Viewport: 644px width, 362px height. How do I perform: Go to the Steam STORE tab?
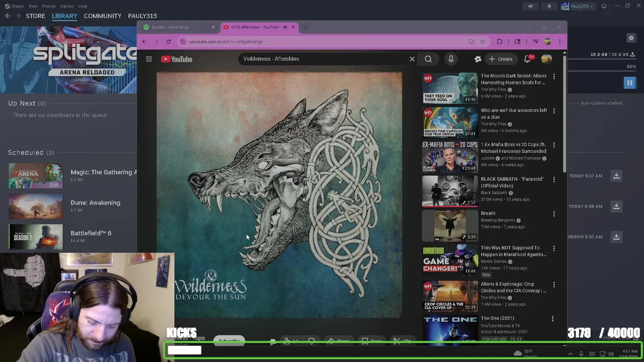(35, 16)
